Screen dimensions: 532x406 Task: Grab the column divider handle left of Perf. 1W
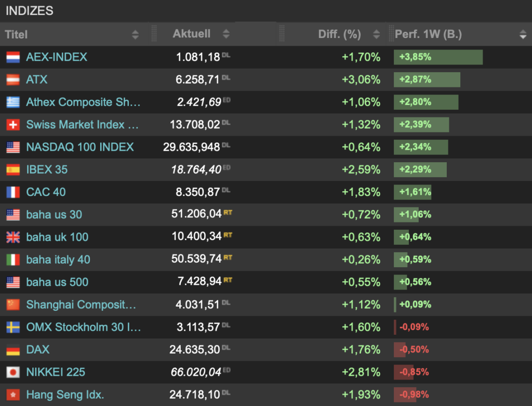391,34
